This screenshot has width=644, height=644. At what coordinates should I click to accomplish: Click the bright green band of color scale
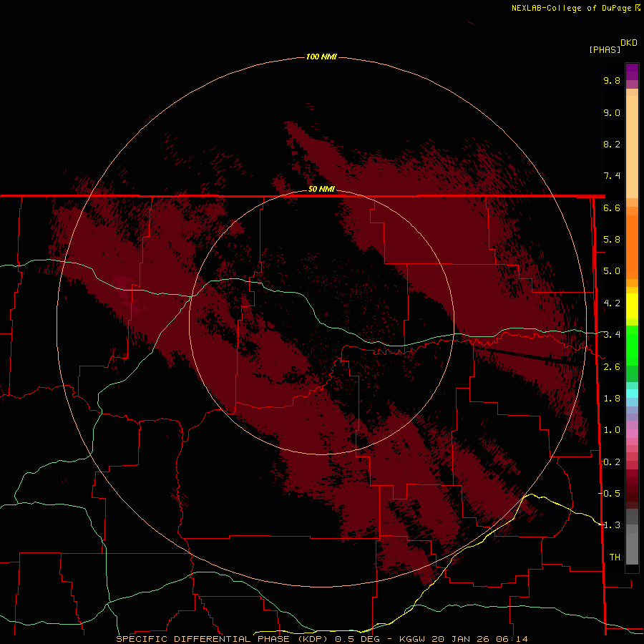(632, 345)
